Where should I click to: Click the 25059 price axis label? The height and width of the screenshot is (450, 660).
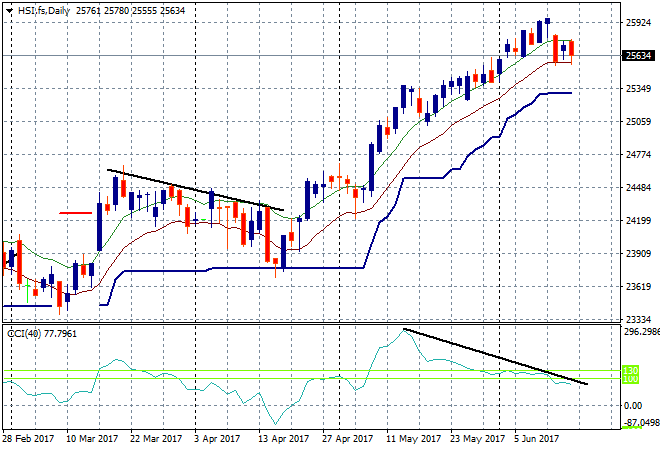(x=639, y=122)
